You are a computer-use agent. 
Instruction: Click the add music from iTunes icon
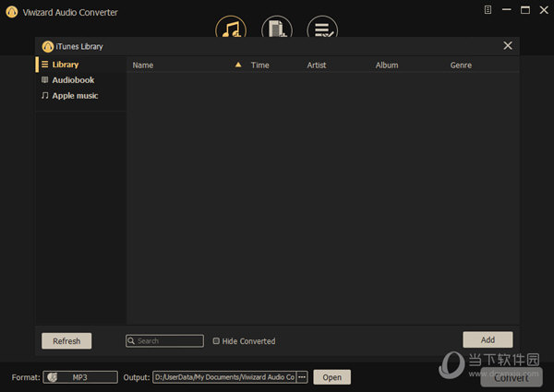point(231,27)
